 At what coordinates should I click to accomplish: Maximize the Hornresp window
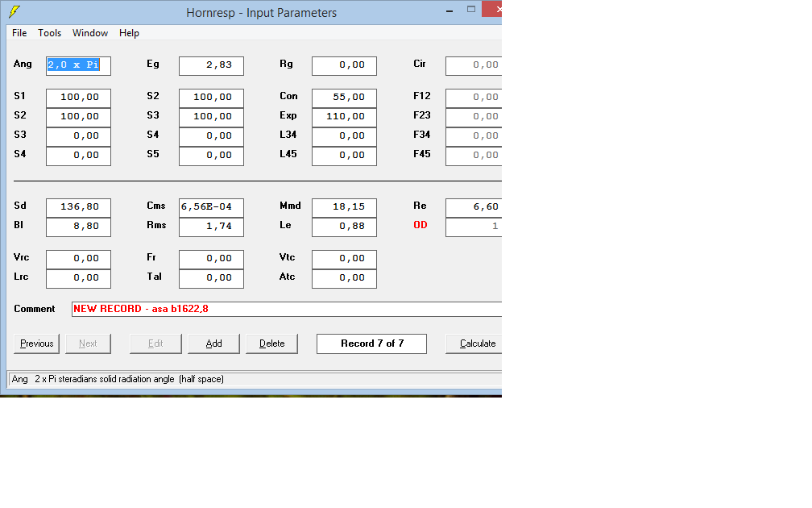click(x=471, y=10)
